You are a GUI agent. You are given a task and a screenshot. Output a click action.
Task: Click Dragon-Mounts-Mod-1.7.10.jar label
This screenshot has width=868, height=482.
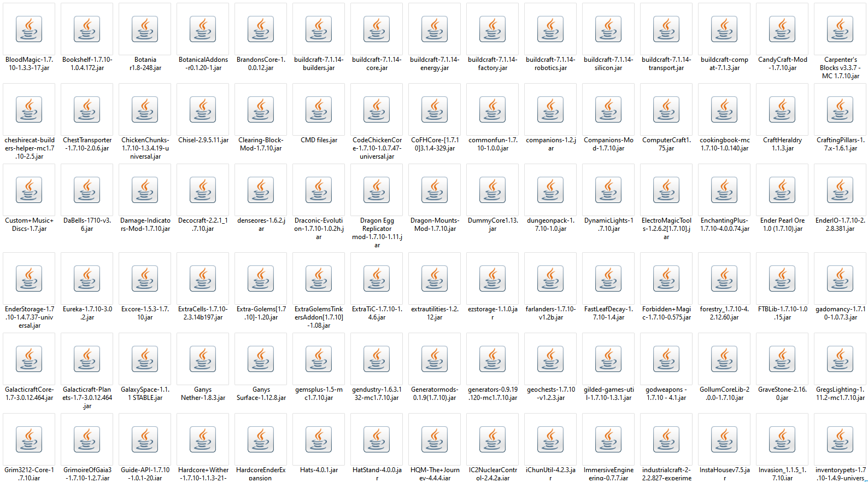coord(435,224)
